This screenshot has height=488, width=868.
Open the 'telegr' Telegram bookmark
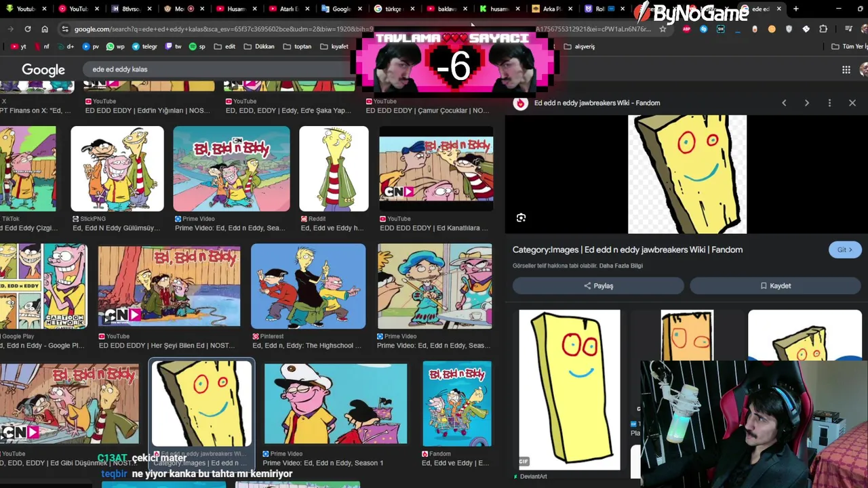click(144, 47)
